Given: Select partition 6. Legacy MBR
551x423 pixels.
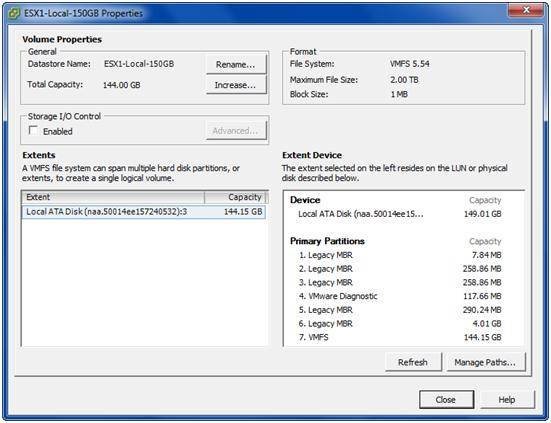Looking at the screenshot, I should [x=326, y=324].
